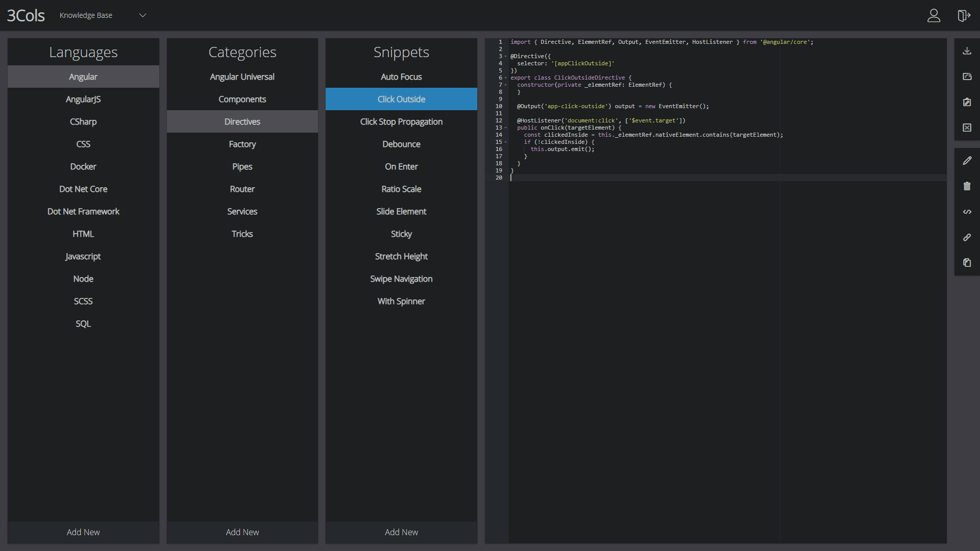Open the Pipes category
980x551 pixels.
[x=242, y=166]
